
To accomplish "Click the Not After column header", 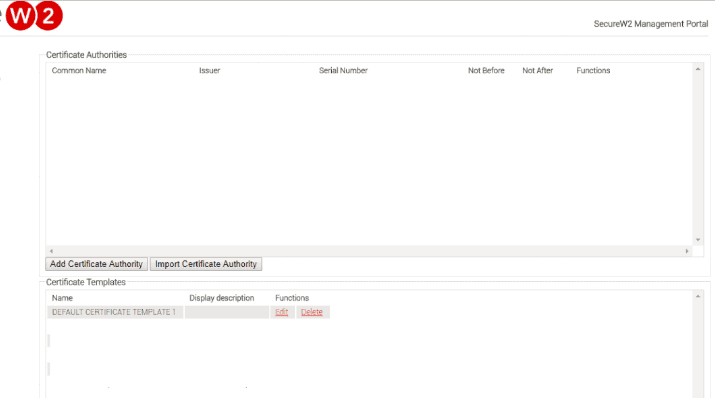I will point(538,70).
